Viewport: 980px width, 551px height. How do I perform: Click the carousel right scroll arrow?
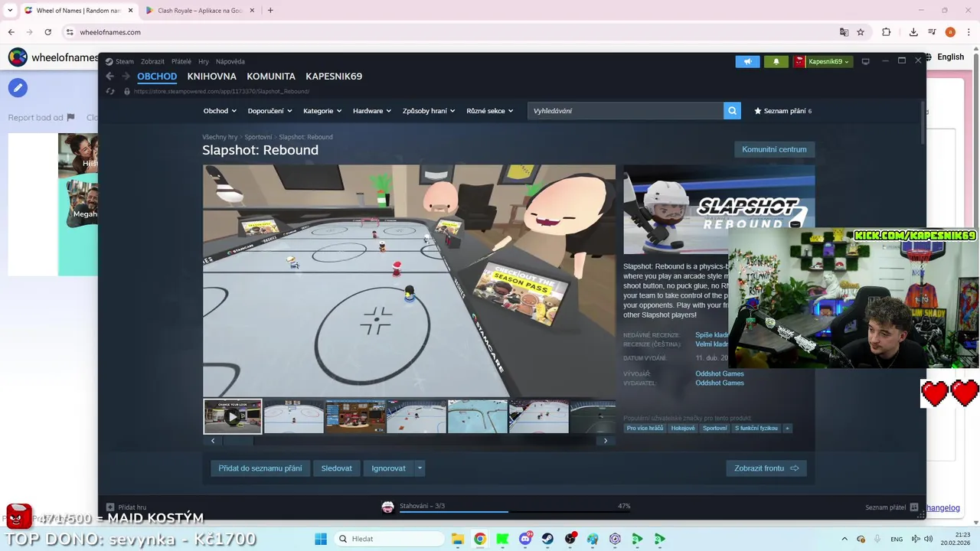pos(606,441)
